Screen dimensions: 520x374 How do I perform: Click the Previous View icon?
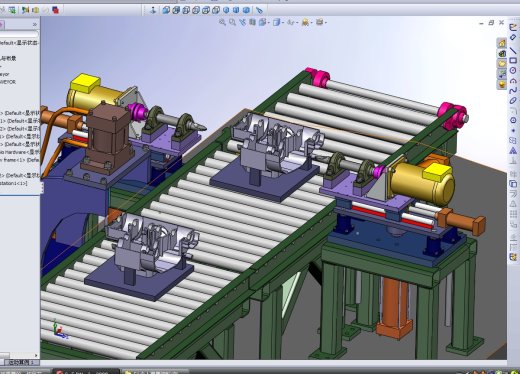[x=242, y=22]
